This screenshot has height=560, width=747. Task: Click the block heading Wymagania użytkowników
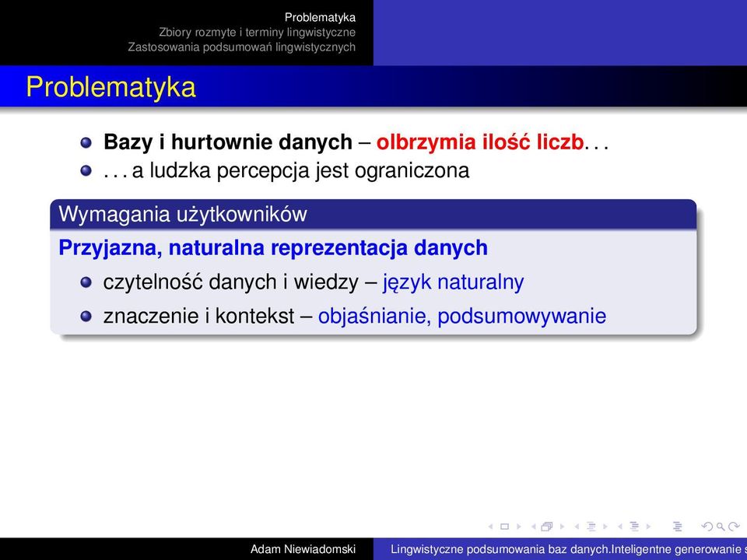[x=183, y=214]
